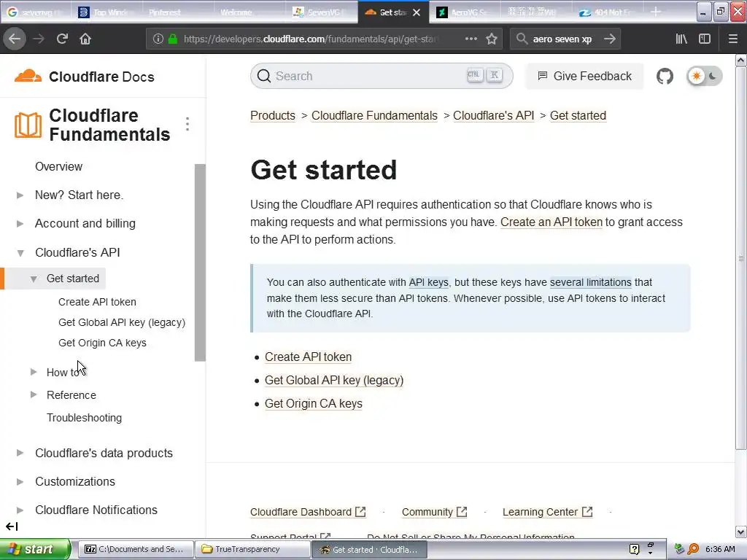Click the Cloudflare Fundamentals book icon
The width and height of the screenshot is (747, 560).
[28, 125]
